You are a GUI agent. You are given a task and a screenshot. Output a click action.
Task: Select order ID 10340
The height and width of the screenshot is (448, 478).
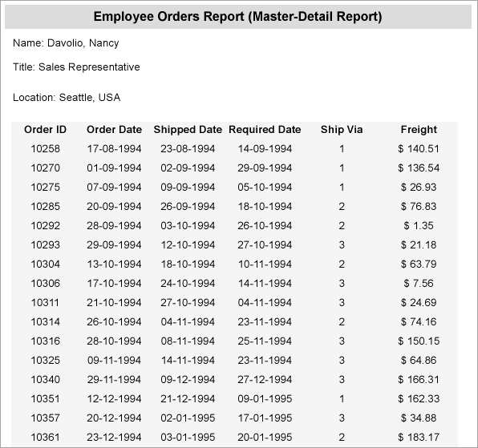46,379
